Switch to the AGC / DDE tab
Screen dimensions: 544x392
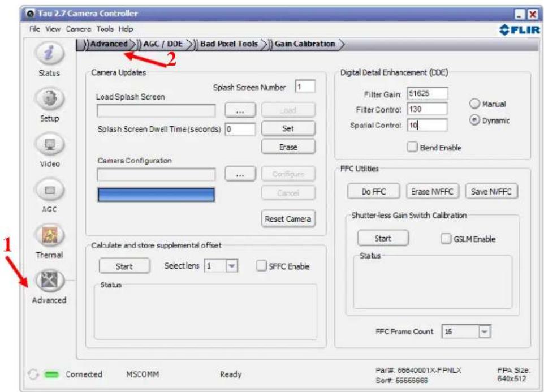[x=163, y=44]
